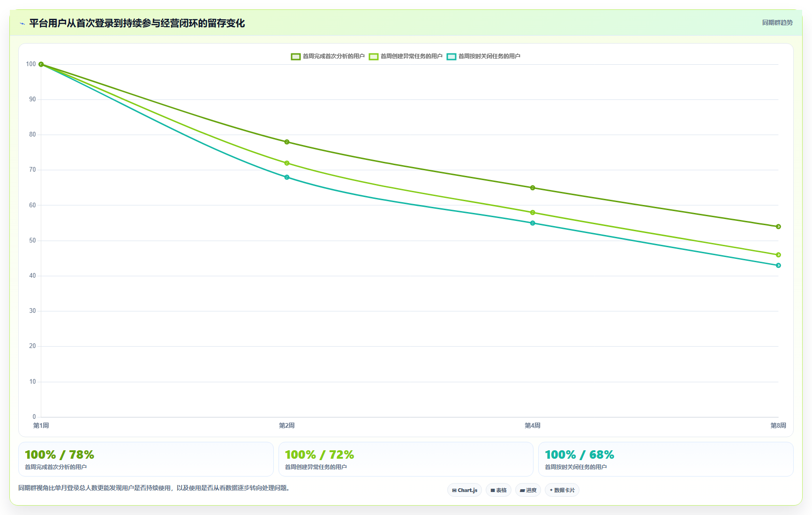812x515 pixels.
Task: Toggle 首周完成首次分析的用户 legend swatch
Action: pyautogui.click(x=295, y=56)
